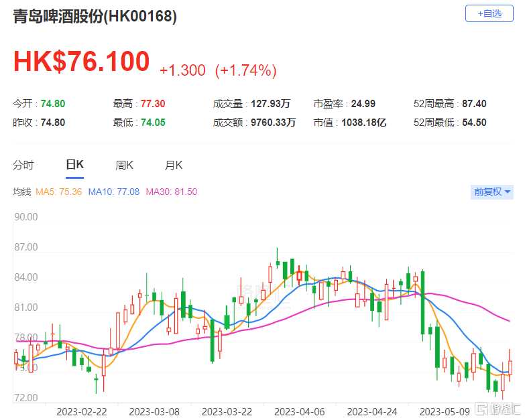Open the 月K monthly chart tab

click(x=174, y=165)
